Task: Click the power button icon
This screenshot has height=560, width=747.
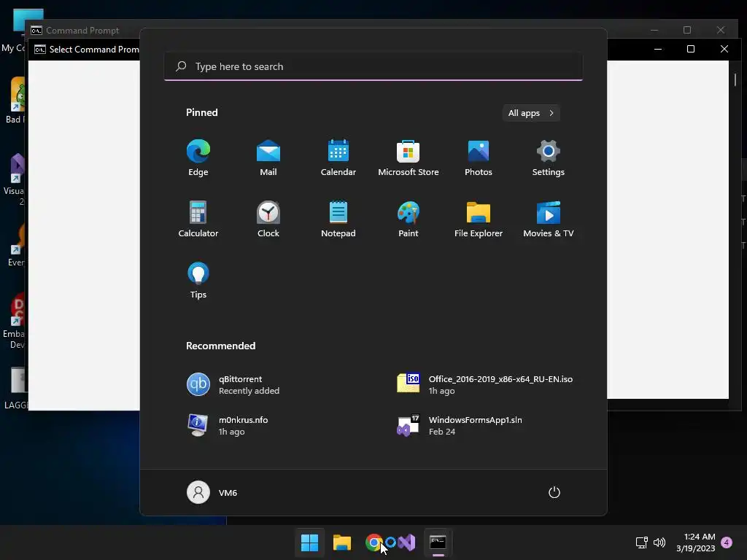Action: pos(554,492)
